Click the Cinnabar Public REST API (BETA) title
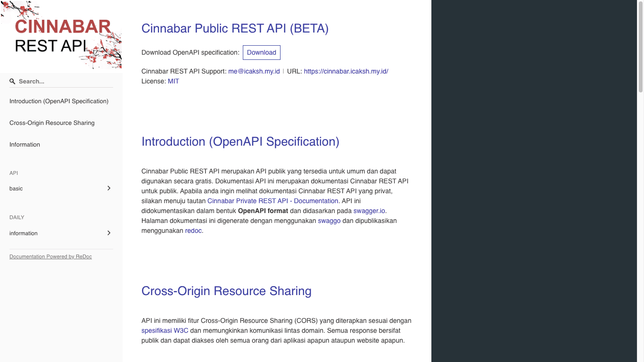 pyautogui.click(x=235, y=28)
